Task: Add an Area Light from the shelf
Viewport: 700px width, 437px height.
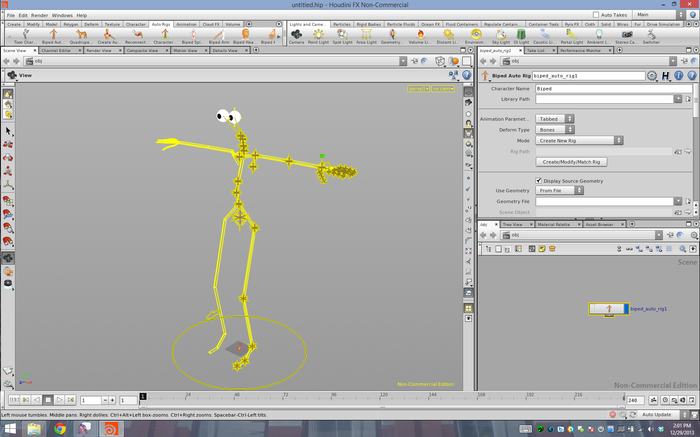Action: pyautogui.click(x=367, y=36)
